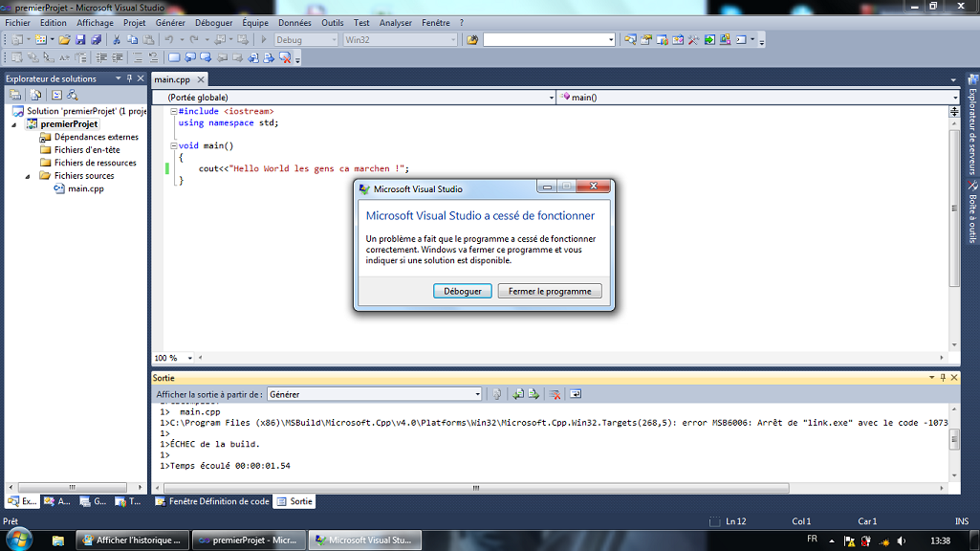Viewport: 980px width, 551px height.
Task: Go to previous message in output panel
Action: tap(517, 394)
